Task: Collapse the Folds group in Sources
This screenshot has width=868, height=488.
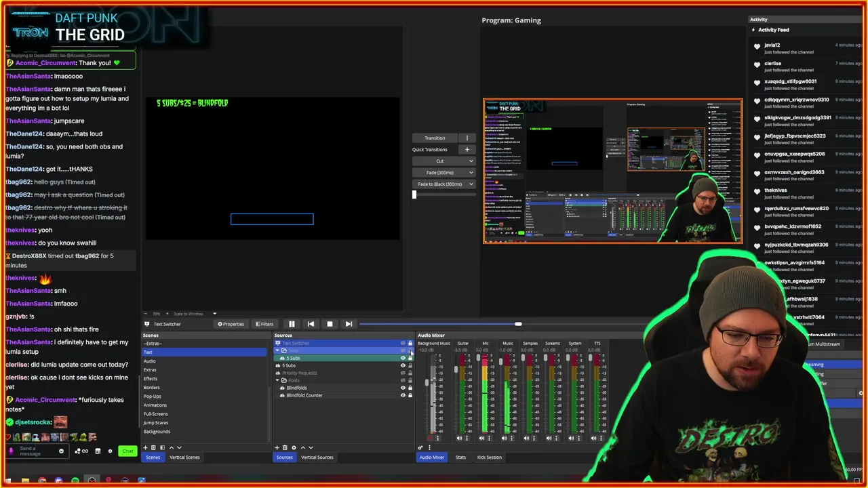Action: [x=277, y=380]
